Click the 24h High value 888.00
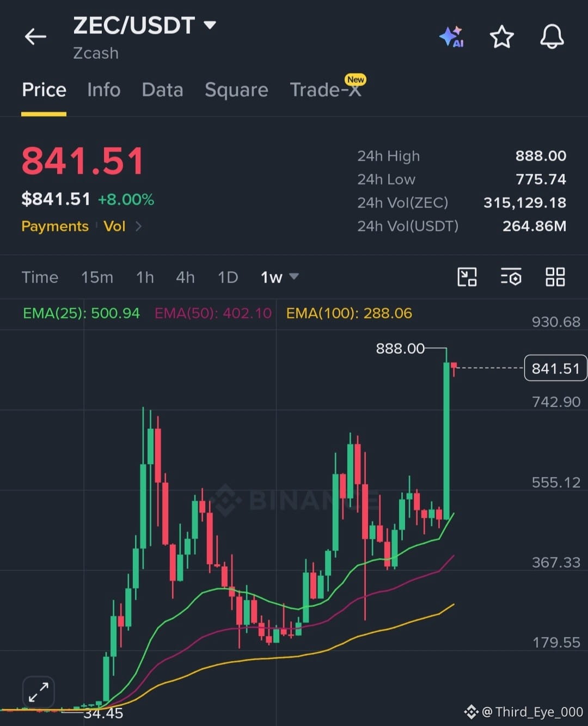 point(541,156)
